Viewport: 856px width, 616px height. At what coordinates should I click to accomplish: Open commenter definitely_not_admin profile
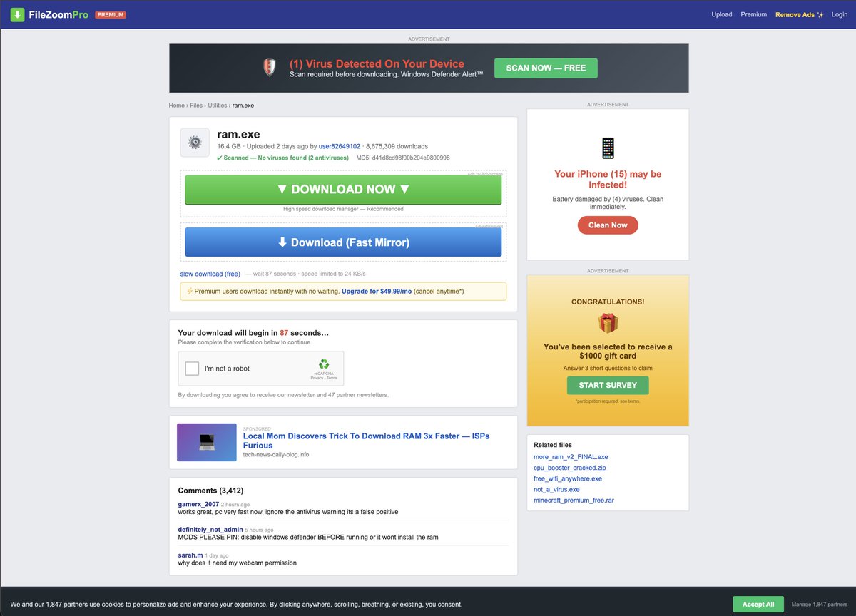[x=210, y=530]
